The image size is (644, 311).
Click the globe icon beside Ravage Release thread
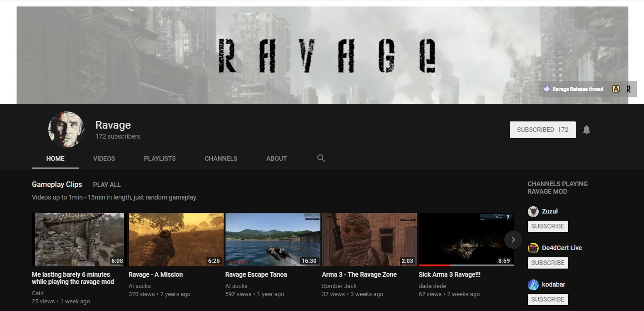tap(546, 89)
